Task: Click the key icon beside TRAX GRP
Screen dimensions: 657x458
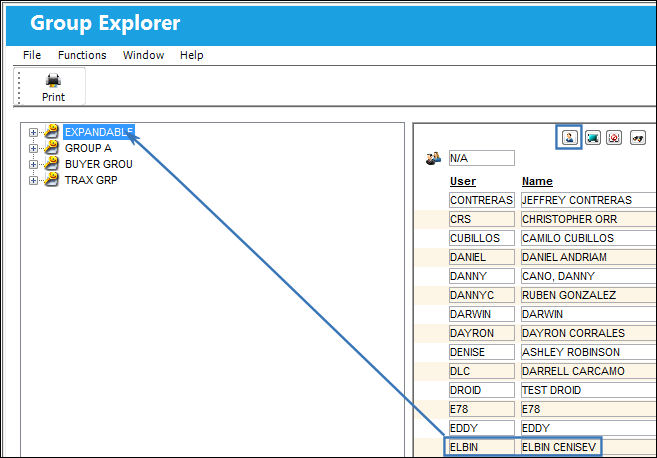Action: click(52, 179)
